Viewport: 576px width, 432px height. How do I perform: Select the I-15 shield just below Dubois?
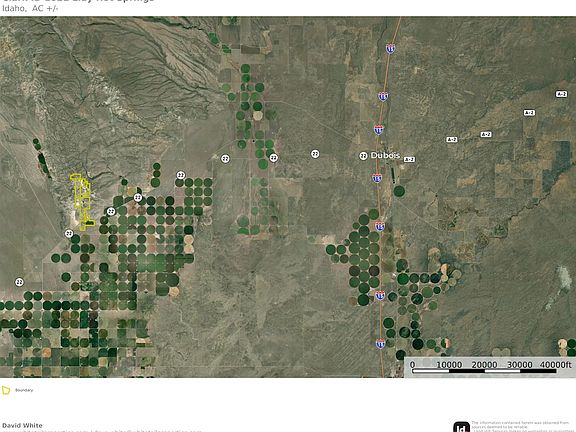pyautogui.click(x=377, y=178)
